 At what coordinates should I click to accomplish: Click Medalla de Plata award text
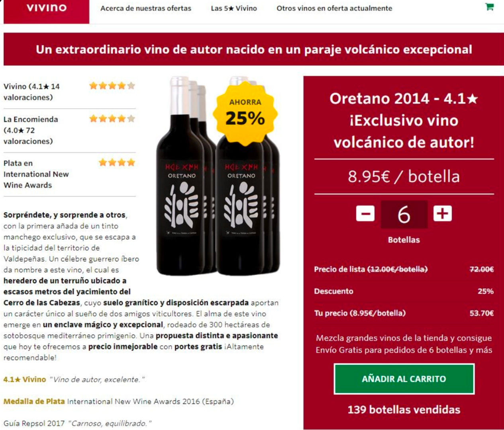pos(34,401)
